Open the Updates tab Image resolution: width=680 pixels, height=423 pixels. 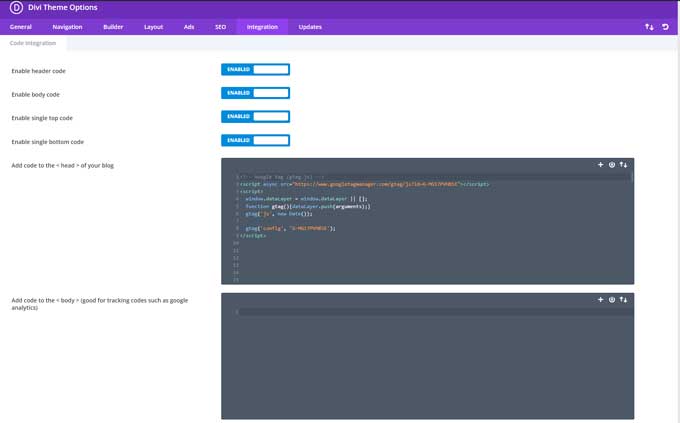(310, 27)
